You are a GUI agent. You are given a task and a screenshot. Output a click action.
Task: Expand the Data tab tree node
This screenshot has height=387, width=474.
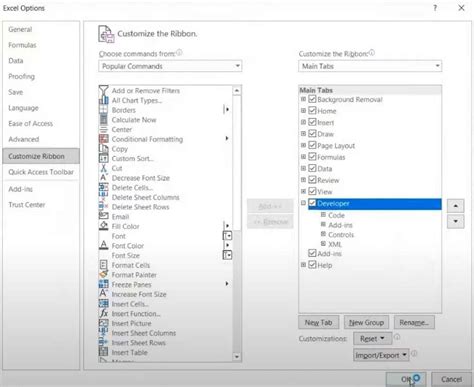pyautogui.click(x=303, y=168)
